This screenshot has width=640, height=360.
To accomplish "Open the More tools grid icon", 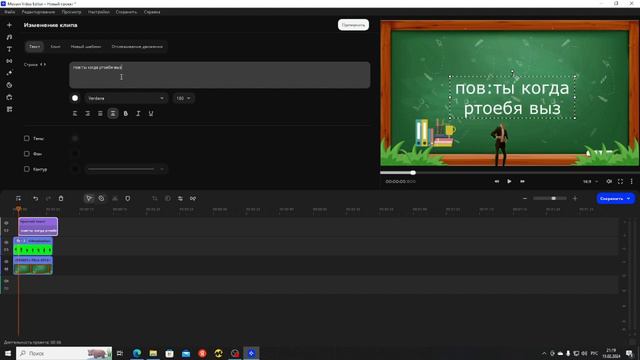I will click(x=9, y=109).
